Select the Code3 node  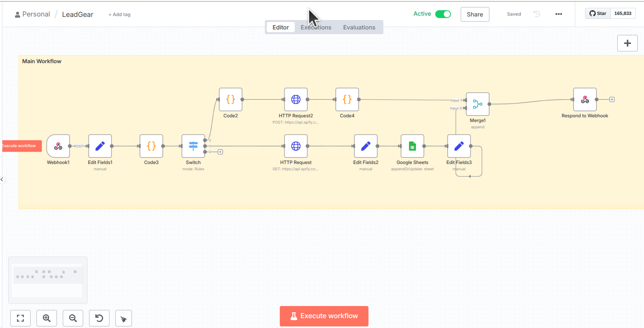(151, 146)
